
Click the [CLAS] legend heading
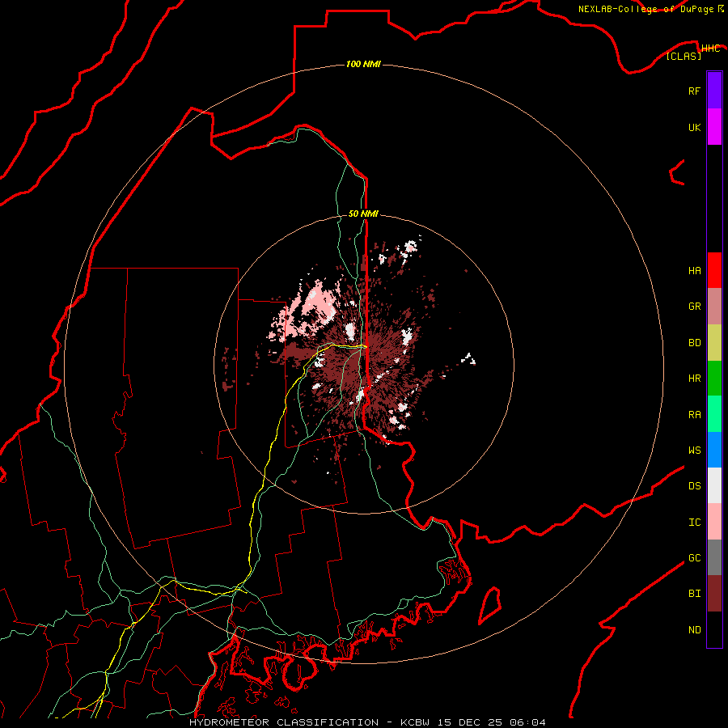click(684, 56)
